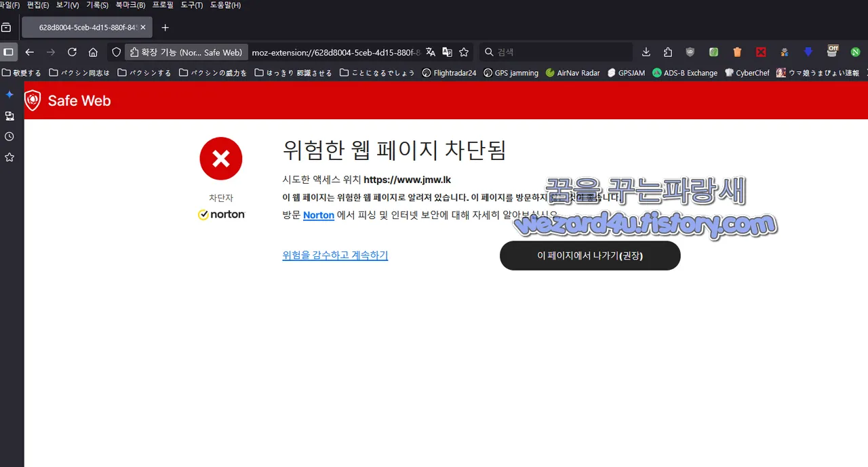
Task: Open History via the clock sidebar icon
Action: click(9, 136)
